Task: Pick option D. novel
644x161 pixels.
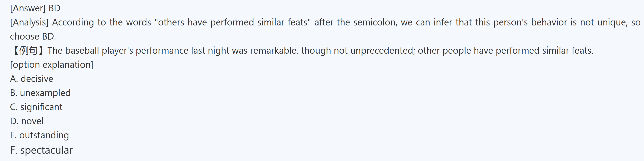Action: pos(27,121)
